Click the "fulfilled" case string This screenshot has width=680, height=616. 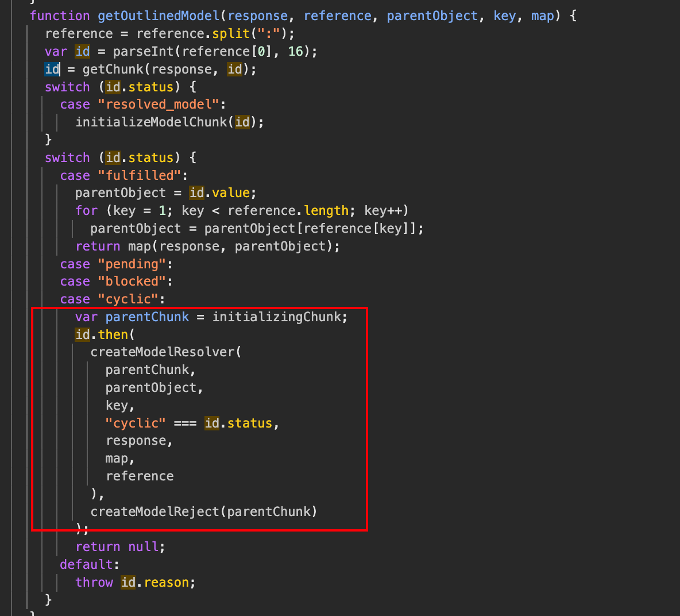(x=140, y=175)
